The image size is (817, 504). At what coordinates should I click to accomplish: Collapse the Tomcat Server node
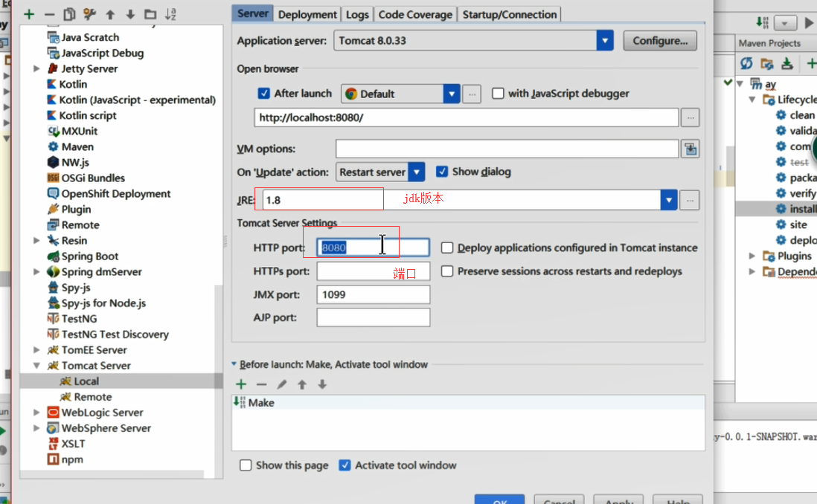coord(36,366)
